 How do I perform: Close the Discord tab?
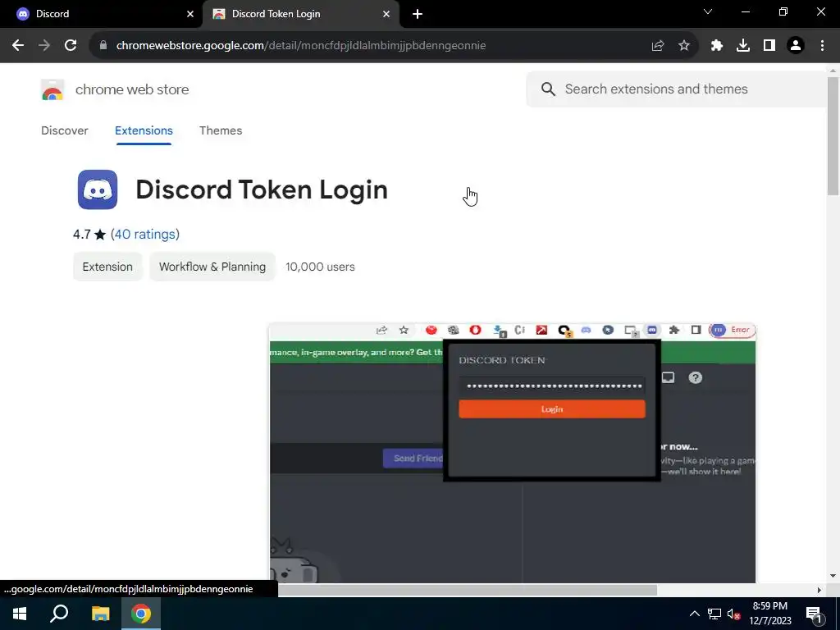190,14
